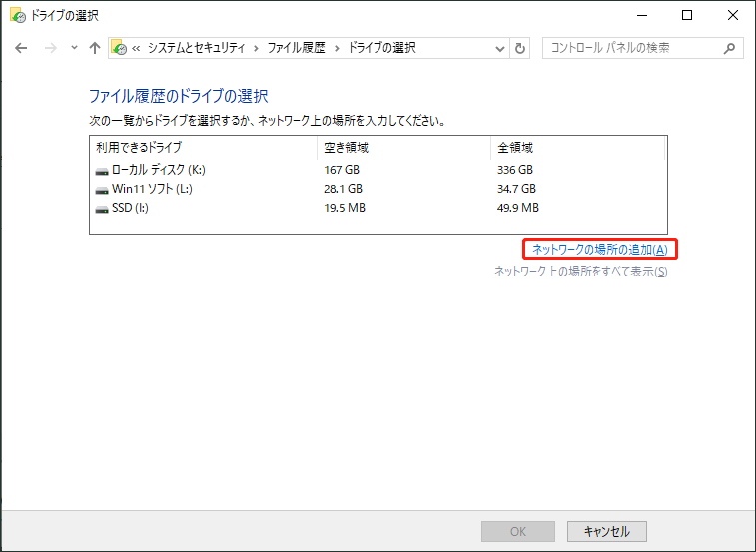Screen dimensions: 756x552
Task: Click the title bar File History window icon
Action: point(18,15)
